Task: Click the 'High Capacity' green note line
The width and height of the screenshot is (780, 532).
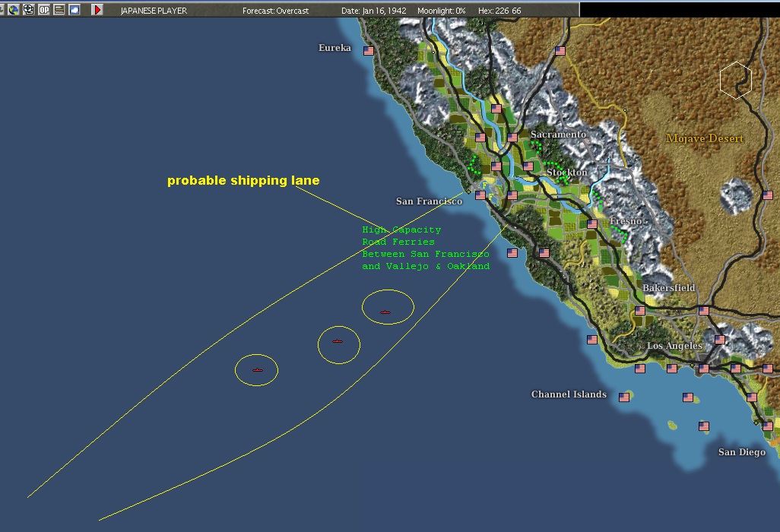Action: click(401, 230)
